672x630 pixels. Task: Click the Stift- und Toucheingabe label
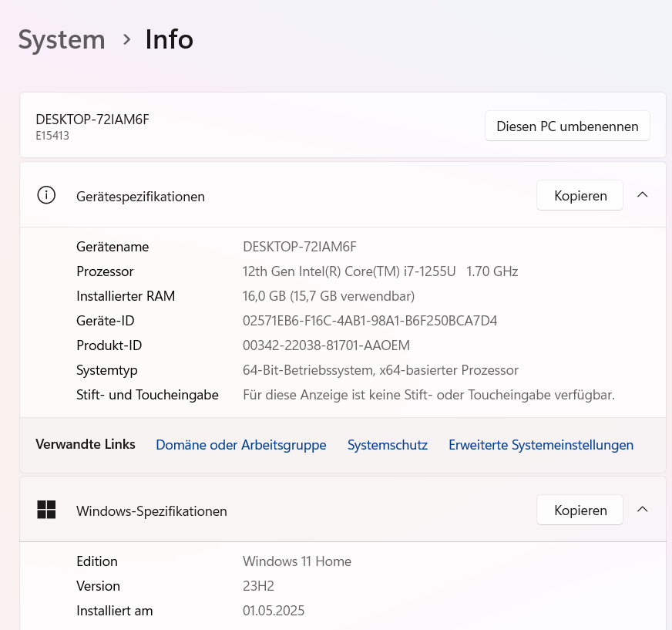point(147,395)
